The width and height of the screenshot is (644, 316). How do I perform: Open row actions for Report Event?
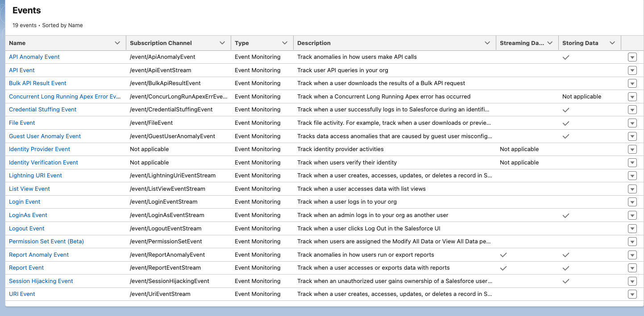tap(632, 268)
